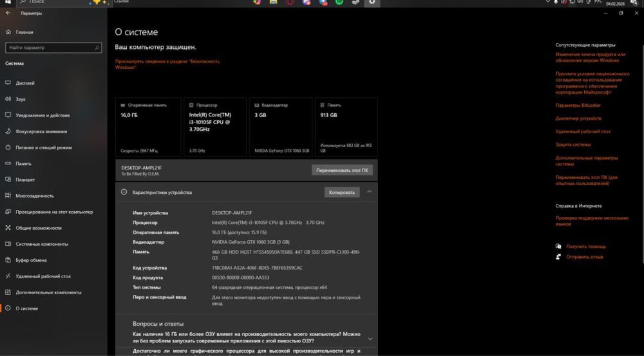Screen dimensions: 644x356
Task: Expand the 16 ГБ ОЗУ question answer
Action: click(370, 339)
